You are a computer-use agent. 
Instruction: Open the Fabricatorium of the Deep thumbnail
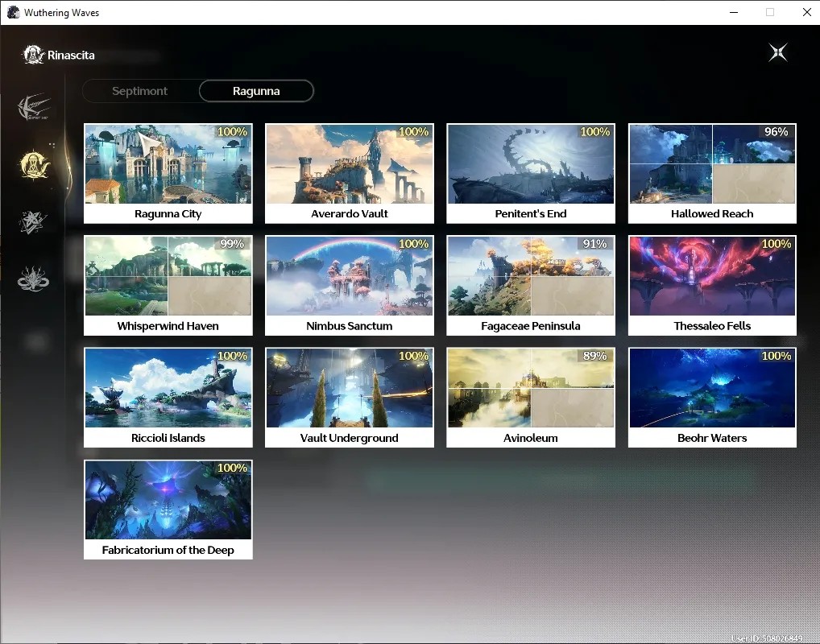[168, 510]
